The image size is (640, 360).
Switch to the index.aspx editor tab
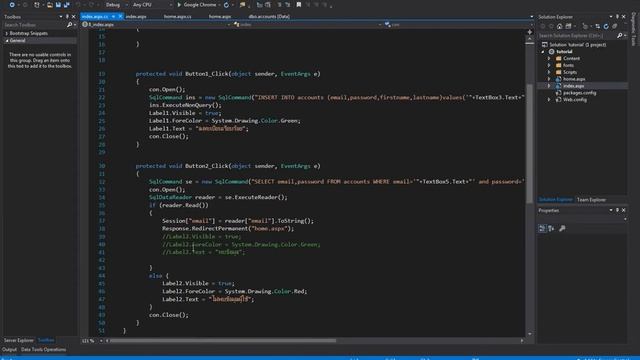136,17
